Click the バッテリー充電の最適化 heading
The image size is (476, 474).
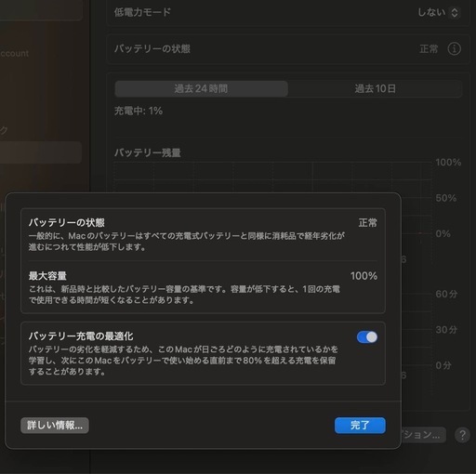pyautogui.click(x=81, y=336)
